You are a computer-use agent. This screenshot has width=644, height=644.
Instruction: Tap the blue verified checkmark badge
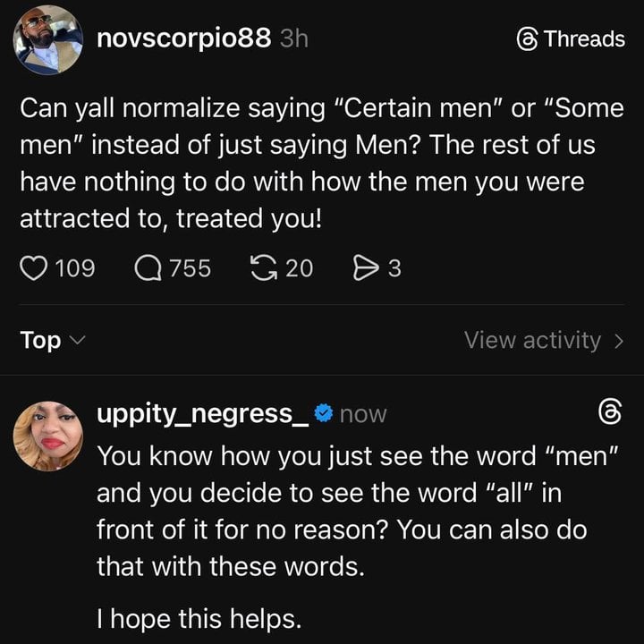(326, 413)
